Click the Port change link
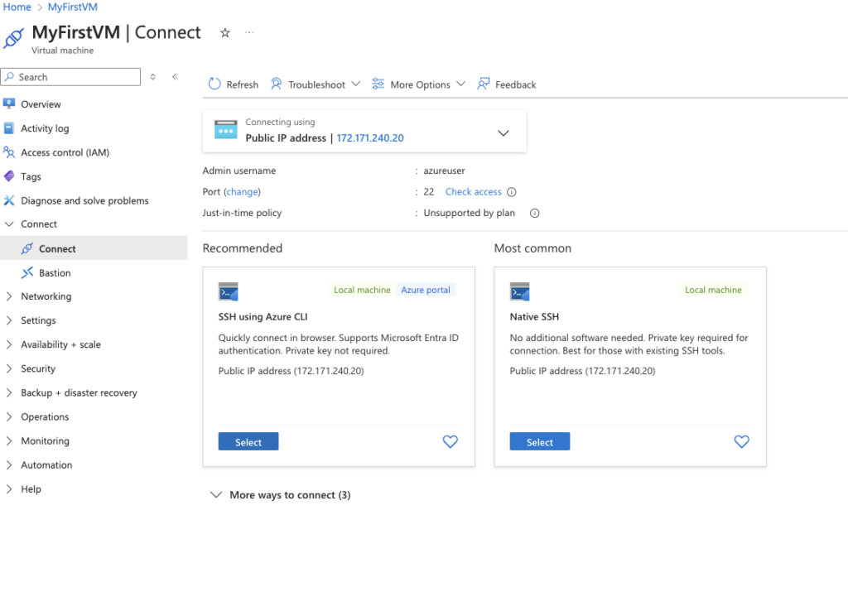 [242, 192]
